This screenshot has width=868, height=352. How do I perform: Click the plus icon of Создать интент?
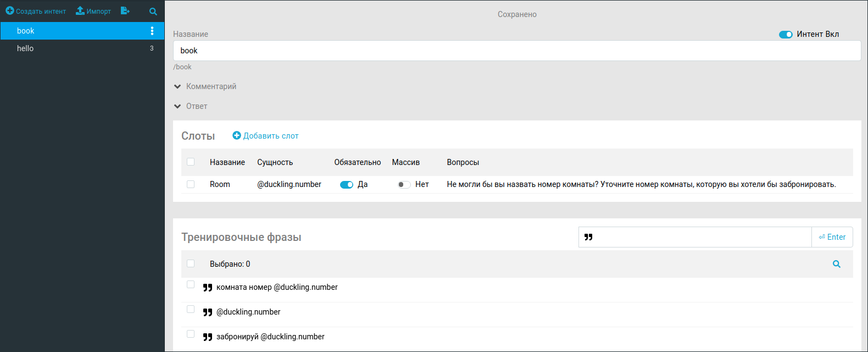pyautogui.click(x=10, y=11)
